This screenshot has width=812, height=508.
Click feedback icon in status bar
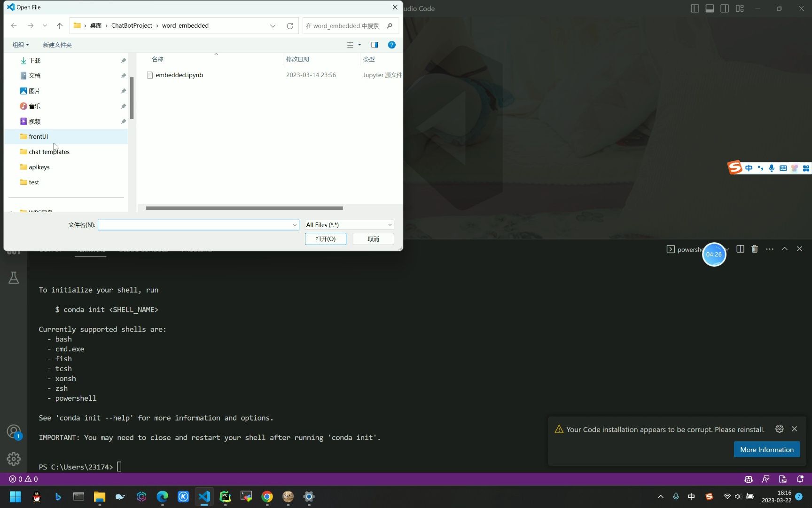(766, 479)
